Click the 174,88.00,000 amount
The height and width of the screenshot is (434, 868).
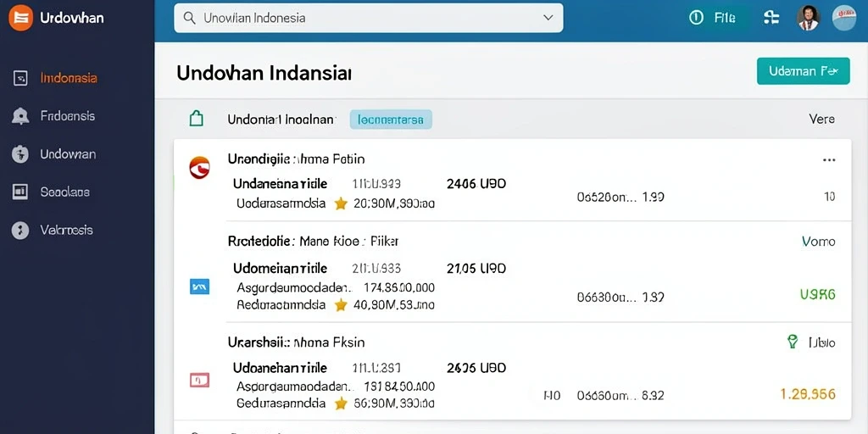point(399,287)
